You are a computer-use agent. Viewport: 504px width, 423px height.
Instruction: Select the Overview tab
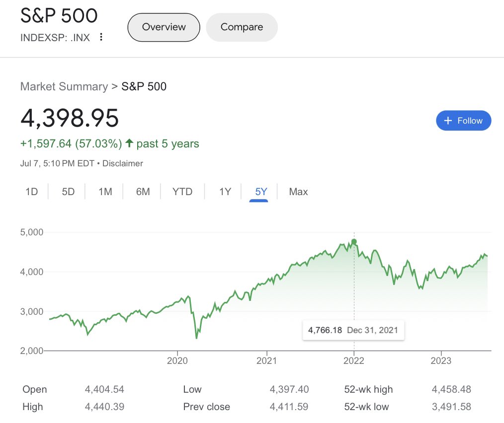[164, 27]
